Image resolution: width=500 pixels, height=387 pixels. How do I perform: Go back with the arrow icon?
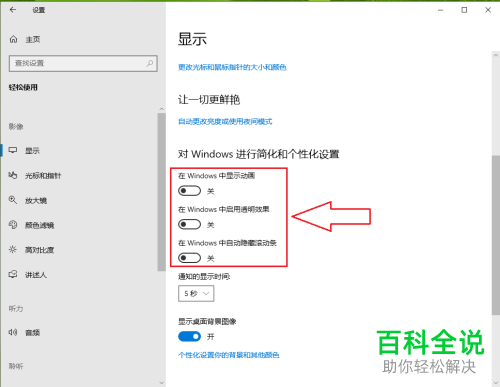(13, 10)
